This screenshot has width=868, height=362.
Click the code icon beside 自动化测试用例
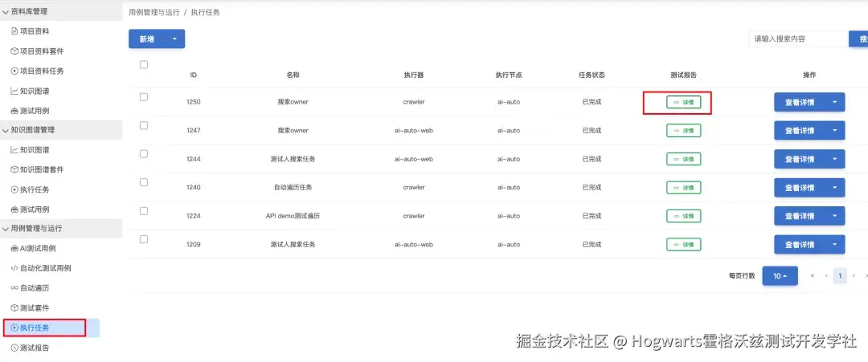point(14,268)
